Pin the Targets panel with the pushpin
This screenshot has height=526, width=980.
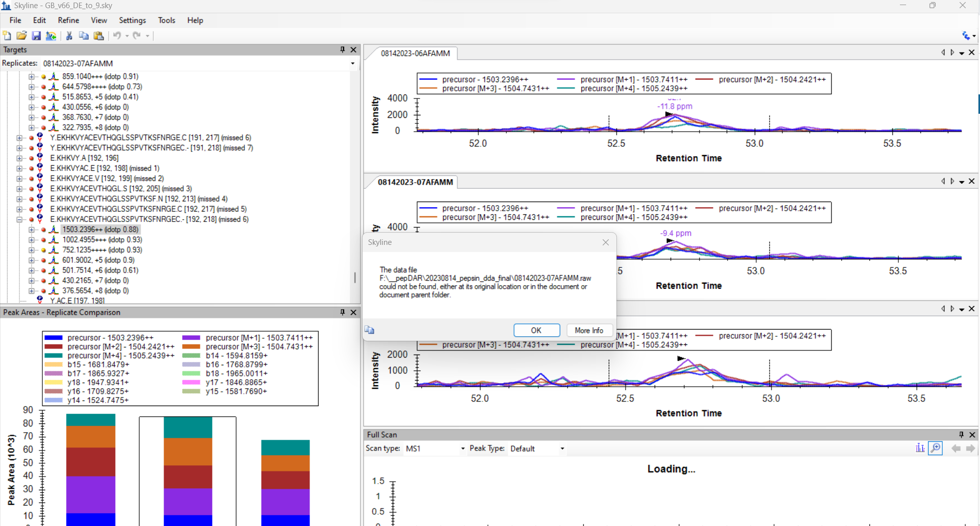point(343,49)
